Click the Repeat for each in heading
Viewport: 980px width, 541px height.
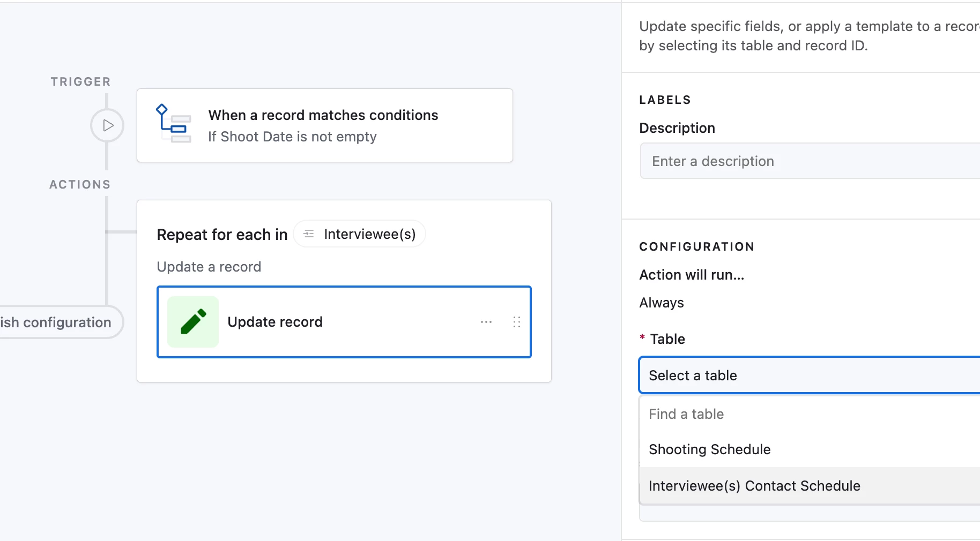(222, 235)
